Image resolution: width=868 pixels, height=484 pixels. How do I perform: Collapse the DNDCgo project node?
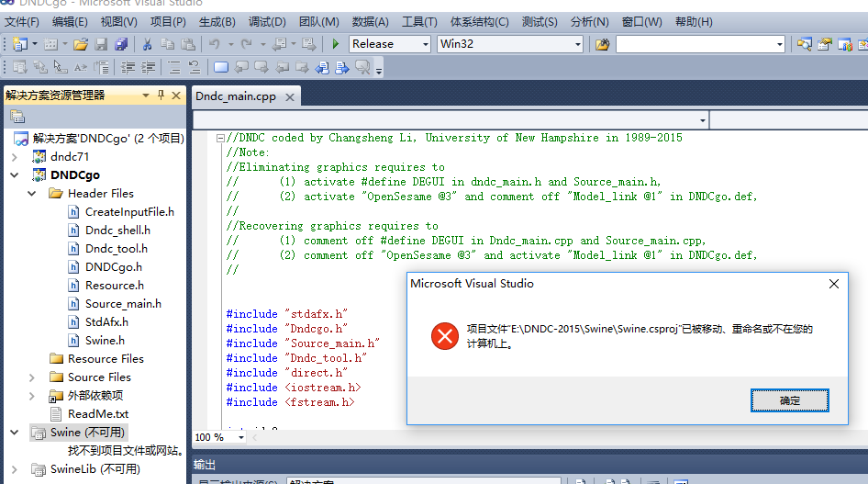coord(15,175)
